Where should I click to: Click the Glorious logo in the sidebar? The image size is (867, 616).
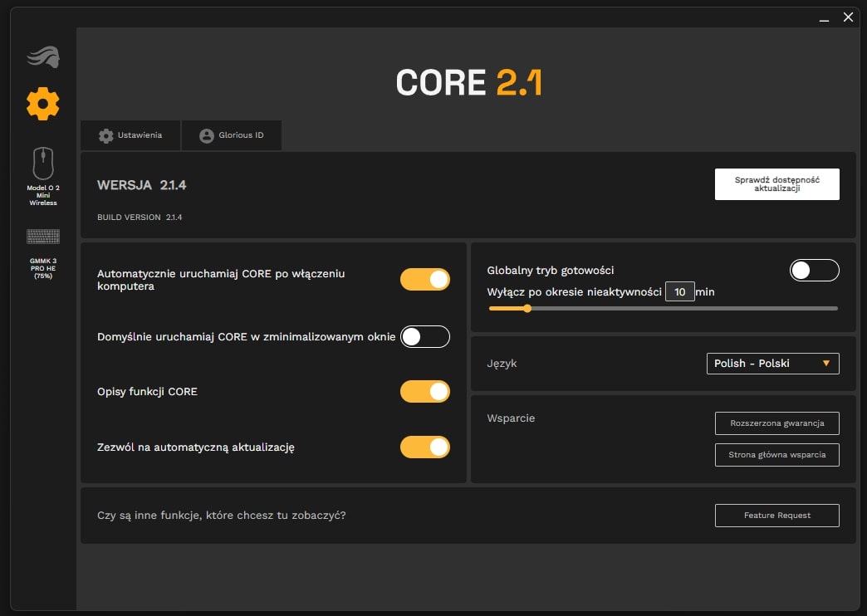(43, 57)
